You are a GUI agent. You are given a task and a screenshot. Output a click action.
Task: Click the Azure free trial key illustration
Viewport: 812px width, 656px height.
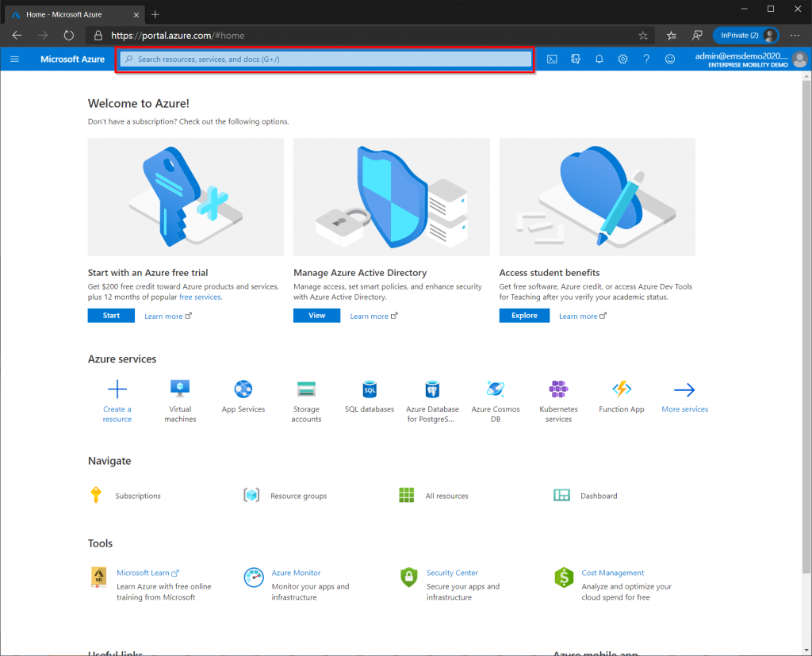click(186, 197)
